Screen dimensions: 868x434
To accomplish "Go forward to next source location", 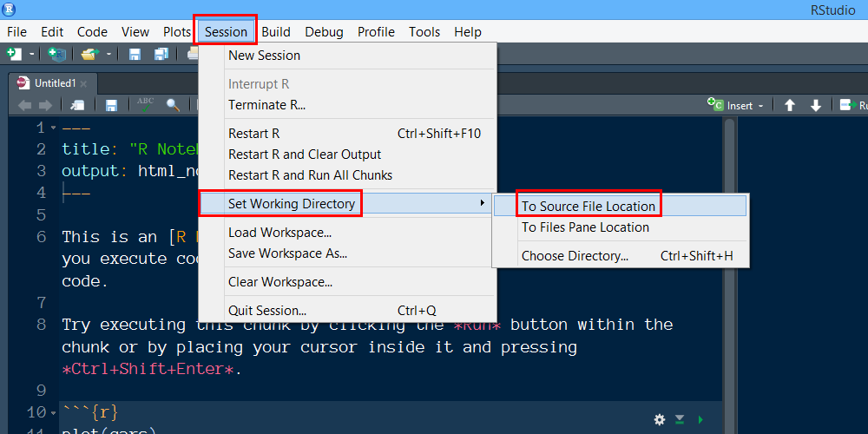I will 45,105.
